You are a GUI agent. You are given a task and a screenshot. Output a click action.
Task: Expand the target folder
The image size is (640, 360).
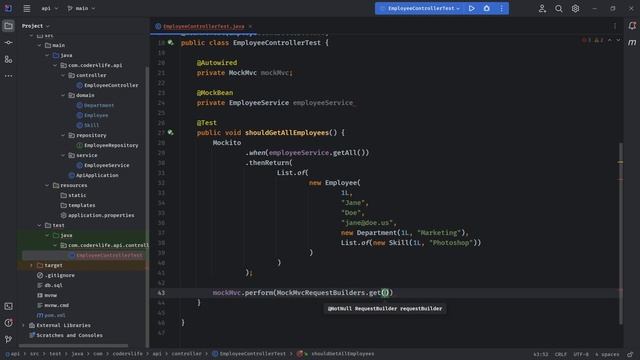[x=31, y=265]
